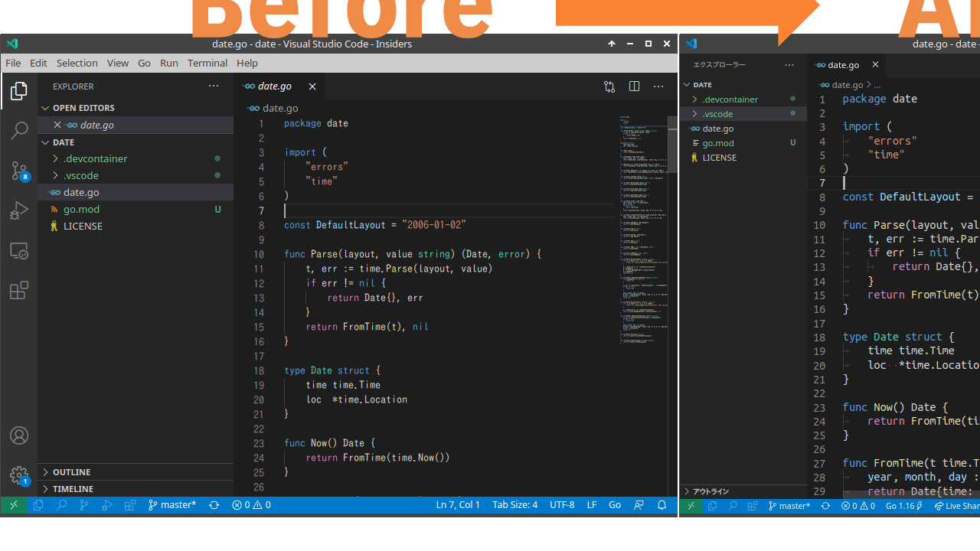The height and width of the screenshot is (551, 980).
Task: Open Manage gear icon in left activity bar
Action: [x=19, y=475]
